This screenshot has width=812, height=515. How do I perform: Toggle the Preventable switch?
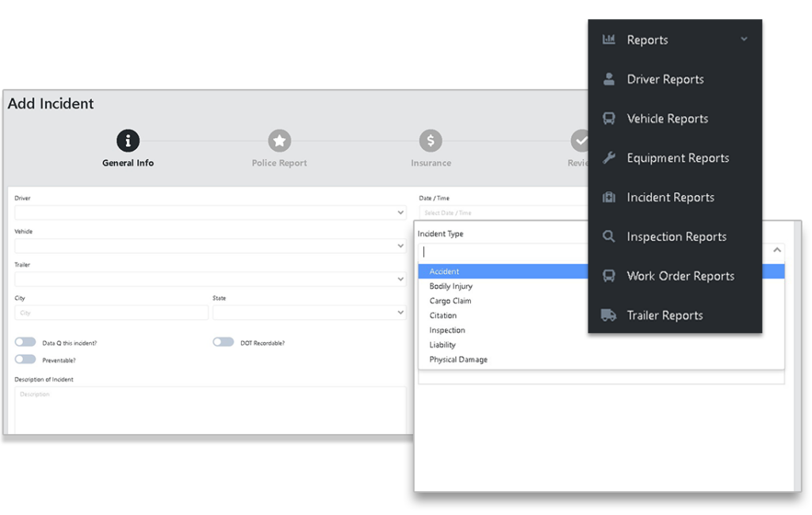[25, 359]
